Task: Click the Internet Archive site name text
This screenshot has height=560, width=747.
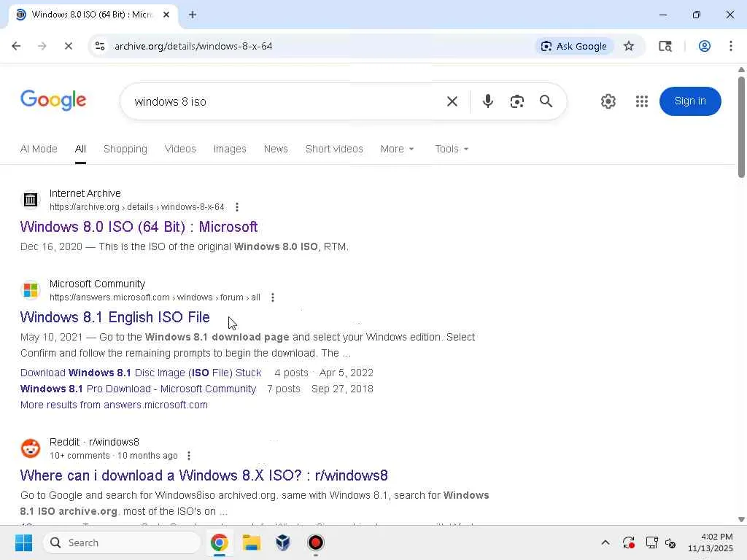Action: click(x=85, y=193)
